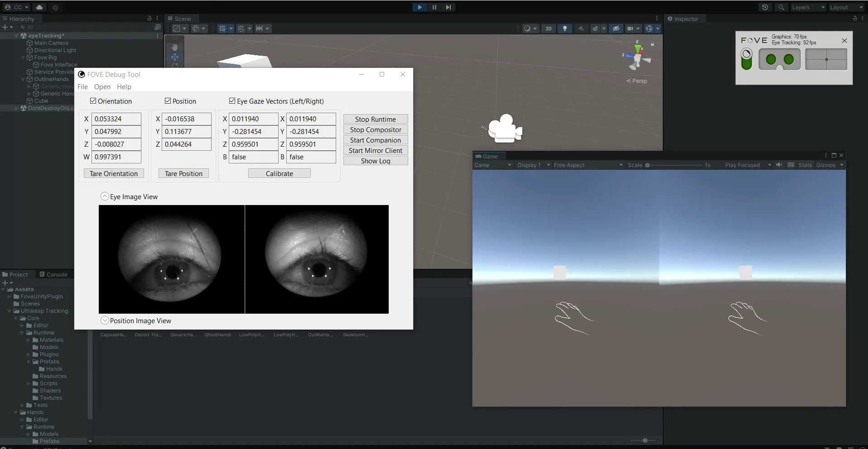Image resolution: width=868 pixels, height=449 pixels.
Task: Click the Step frame button
Action: pos(448,7)
